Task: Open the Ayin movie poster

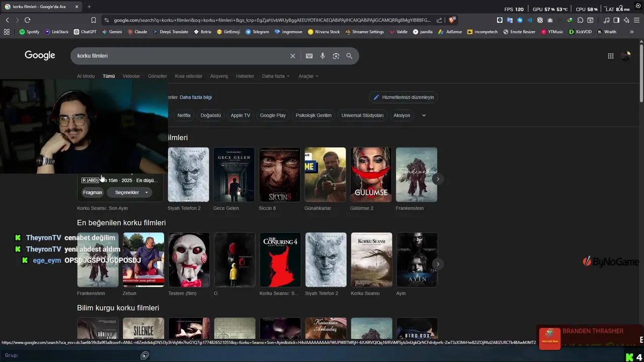Action: (417, 259)
